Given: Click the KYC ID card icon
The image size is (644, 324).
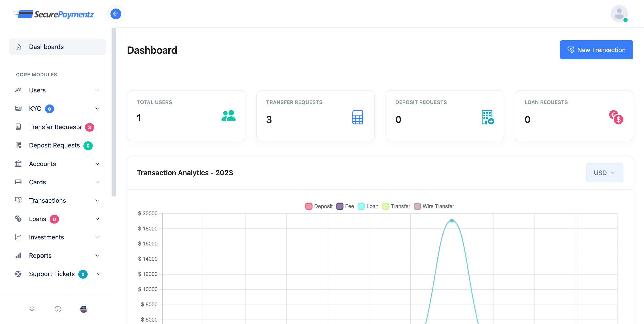Looking at the screenshot, I should click(x=18, y=108).
